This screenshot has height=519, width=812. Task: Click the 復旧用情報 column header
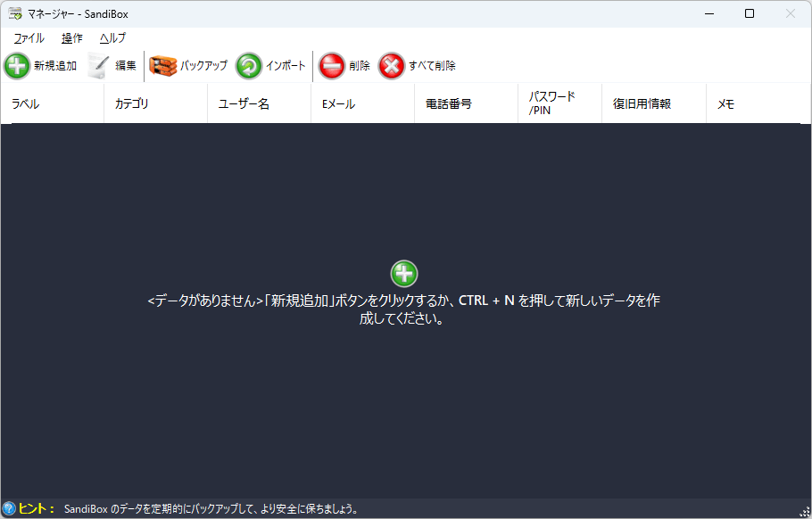(x=655, y=103)
